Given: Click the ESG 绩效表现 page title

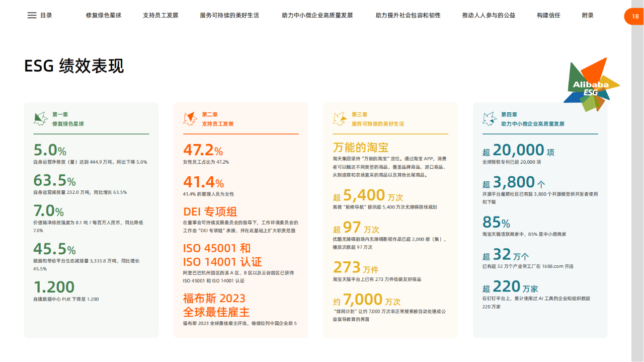Looking at the screenshot, I should pos(74,66).
